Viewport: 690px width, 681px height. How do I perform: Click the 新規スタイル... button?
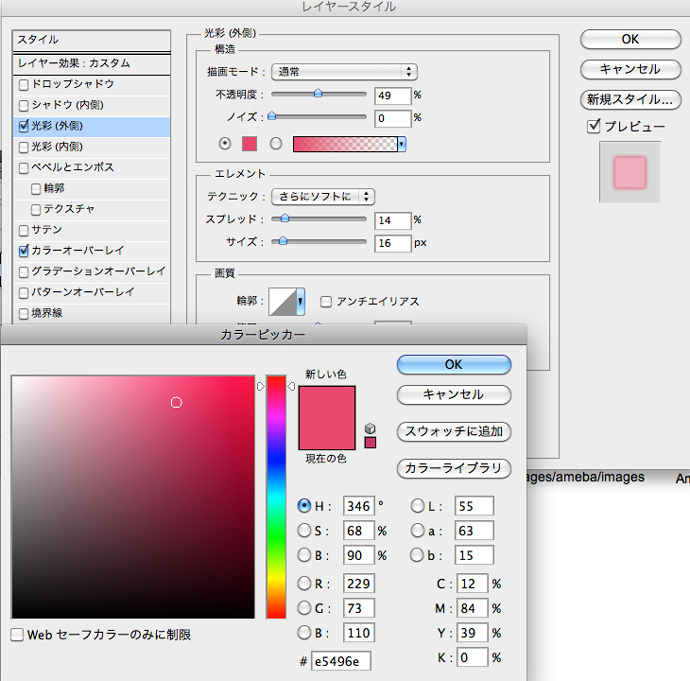coord(630,100)
